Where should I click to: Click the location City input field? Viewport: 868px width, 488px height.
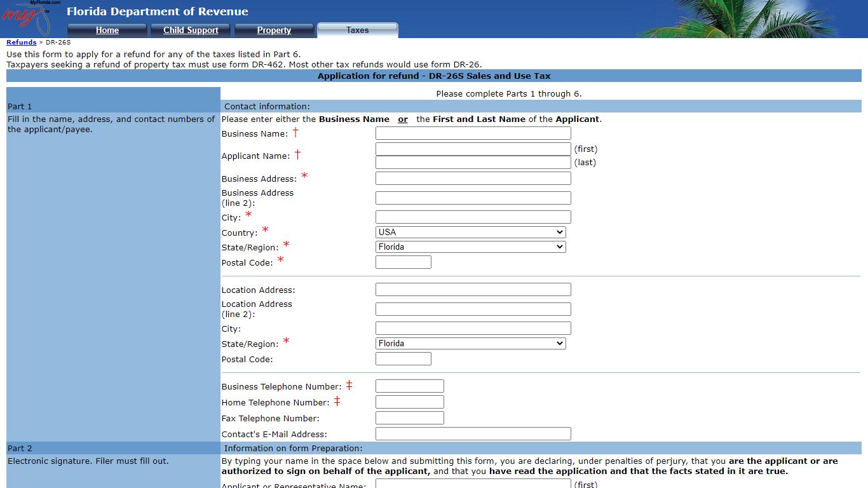click(473, 329)
